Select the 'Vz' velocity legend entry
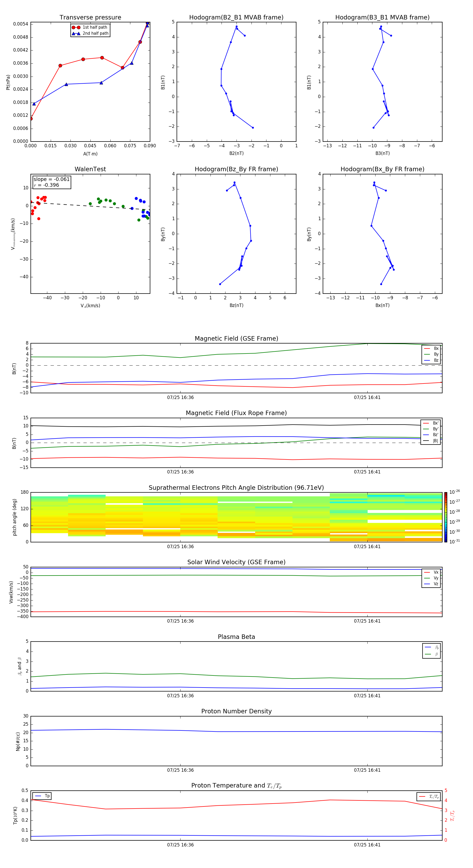 [431, 584]
